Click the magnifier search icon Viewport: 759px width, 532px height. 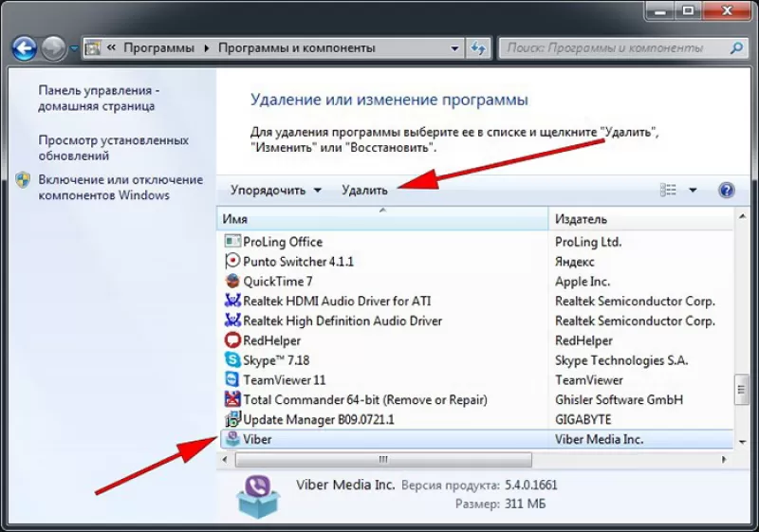[736, 47]
